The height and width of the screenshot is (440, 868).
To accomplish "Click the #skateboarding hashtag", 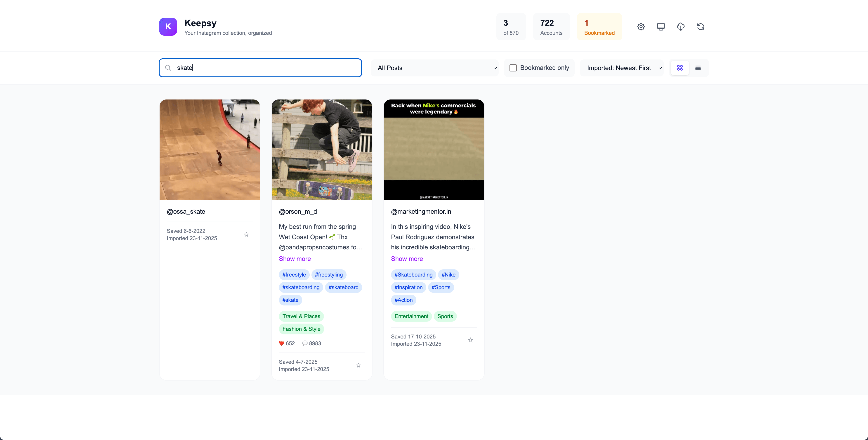I will click(301, 287).
